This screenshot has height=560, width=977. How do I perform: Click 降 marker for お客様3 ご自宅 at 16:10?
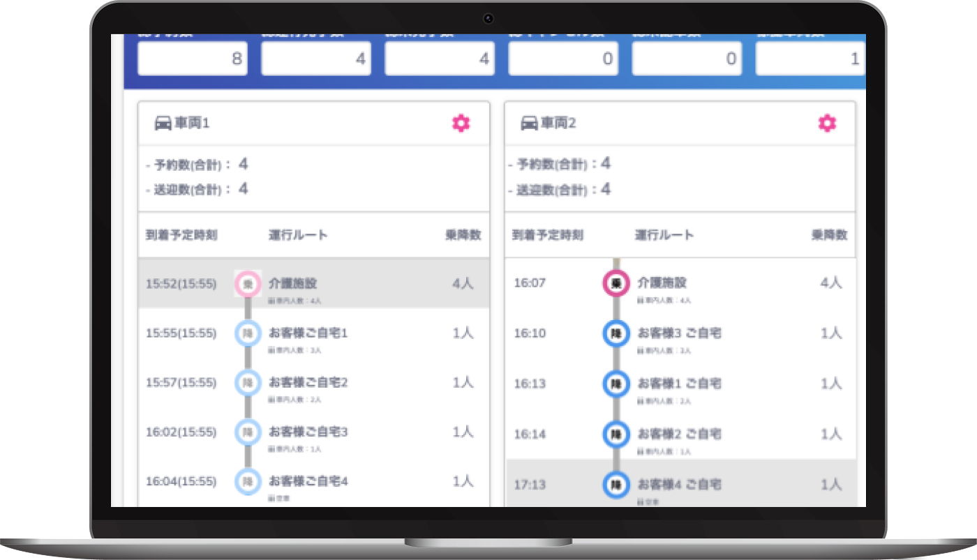(x=616, y=333)
